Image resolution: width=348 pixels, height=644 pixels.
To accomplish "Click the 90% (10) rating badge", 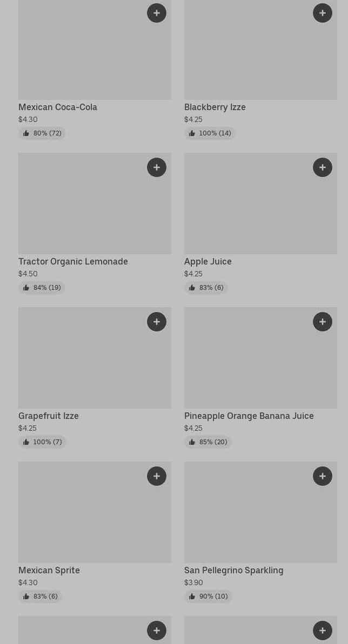I will click(x=208, y=596).
